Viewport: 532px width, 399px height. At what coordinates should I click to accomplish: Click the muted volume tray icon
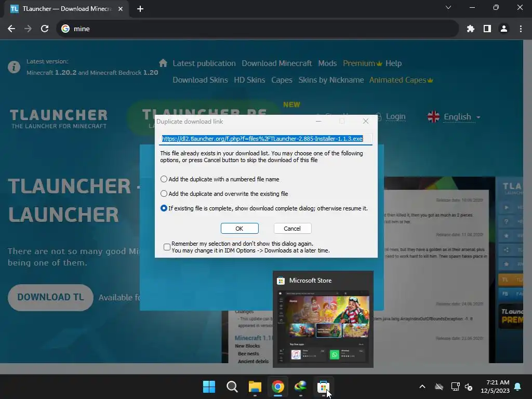point(469,387)
